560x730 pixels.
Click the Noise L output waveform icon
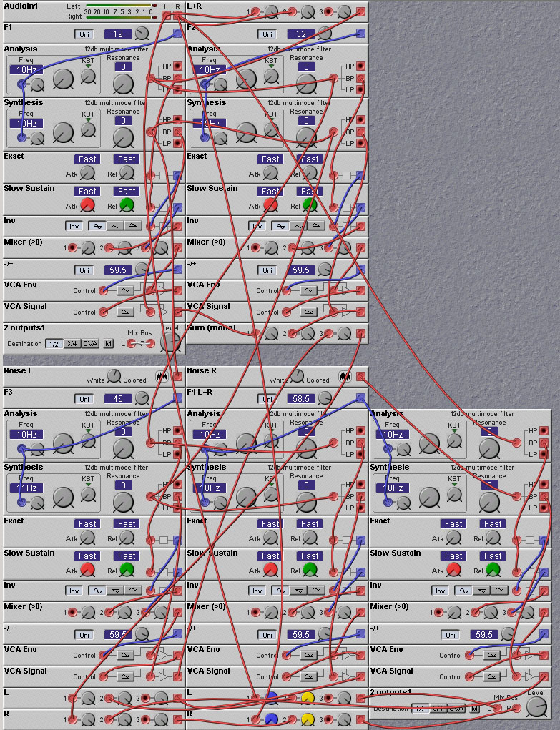tap(163, 377)
